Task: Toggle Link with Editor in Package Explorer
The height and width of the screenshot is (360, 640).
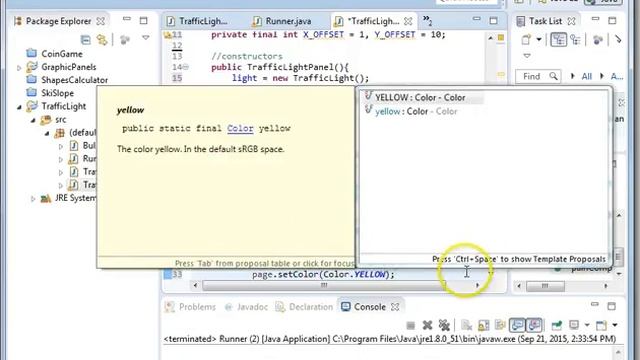Action: (x=102, y=40)
